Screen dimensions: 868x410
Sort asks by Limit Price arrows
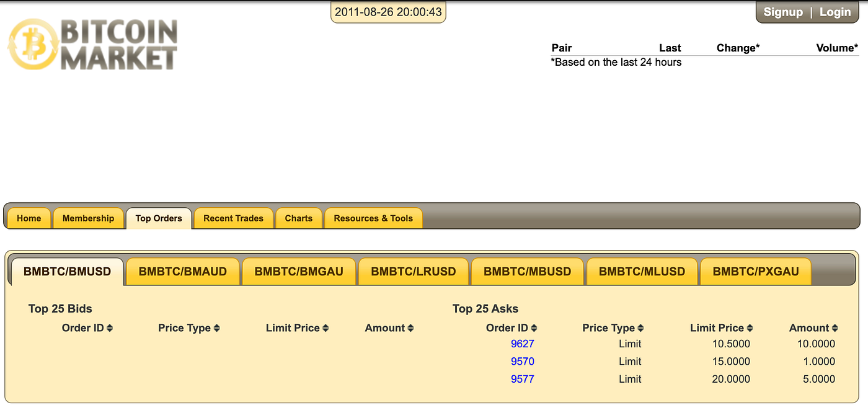click(x=750, y=328)
